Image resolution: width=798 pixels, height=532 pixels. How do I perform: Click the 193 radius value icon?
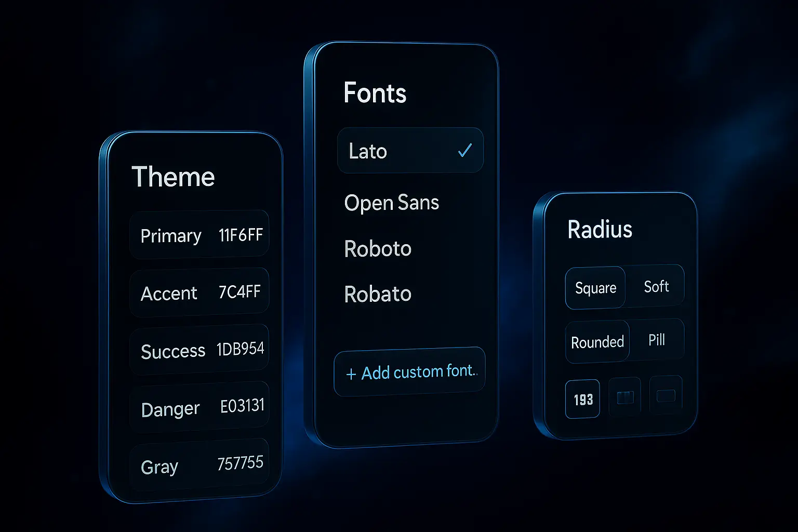[x=582, y=399]
